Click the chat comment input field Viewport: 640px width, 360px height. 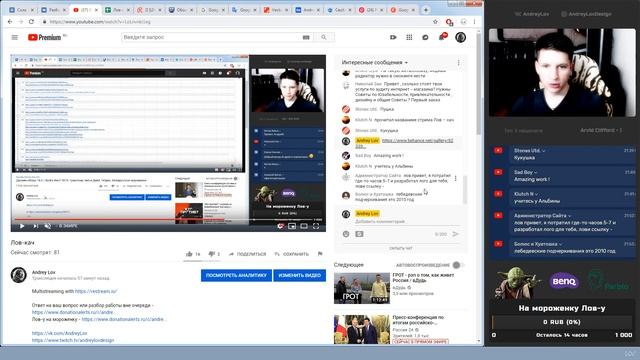pyautogui.click(x=406, y=222)
